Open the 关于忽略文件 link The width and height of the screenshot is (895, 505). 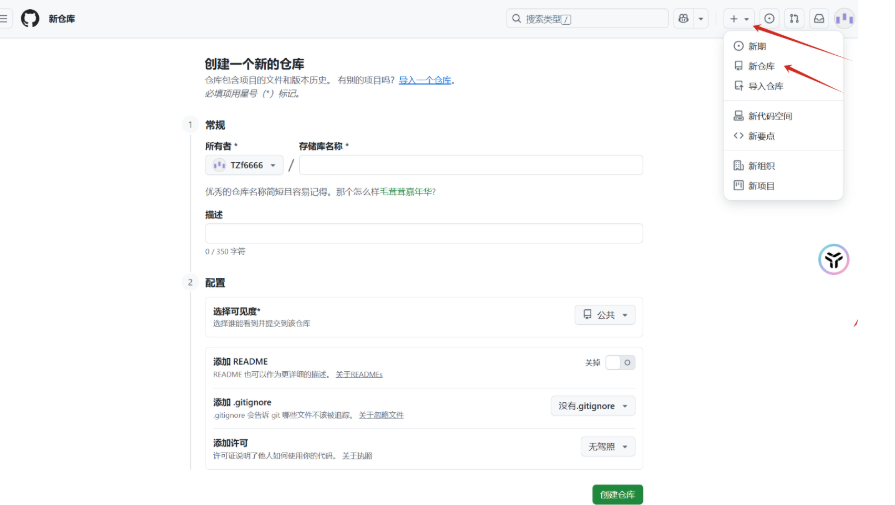pos(381,415)
